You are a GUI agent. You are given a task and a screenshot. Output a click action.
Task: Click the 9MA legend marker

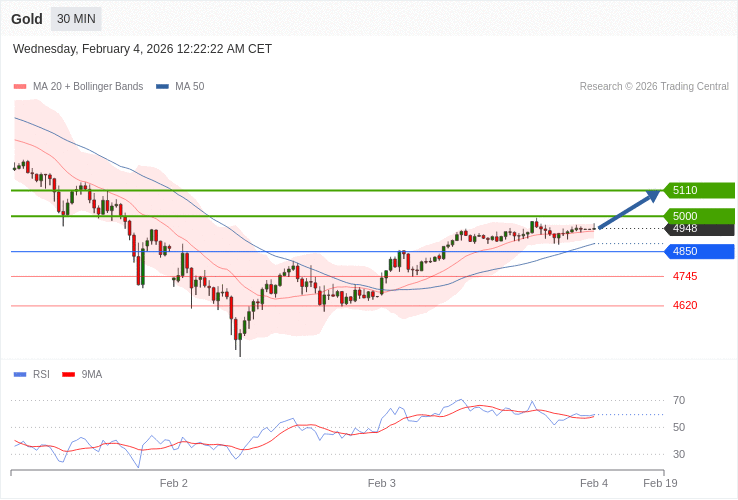click(x=68, y=375)
